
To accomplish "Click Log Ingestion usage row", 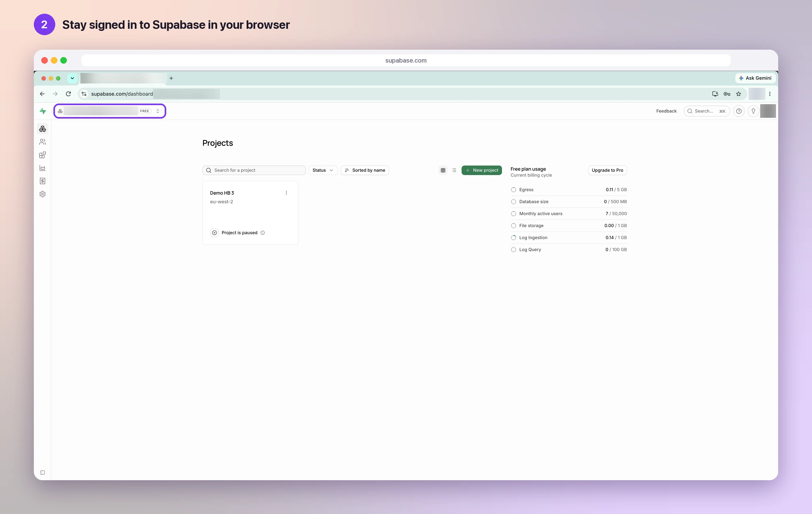I will (569, 238).
